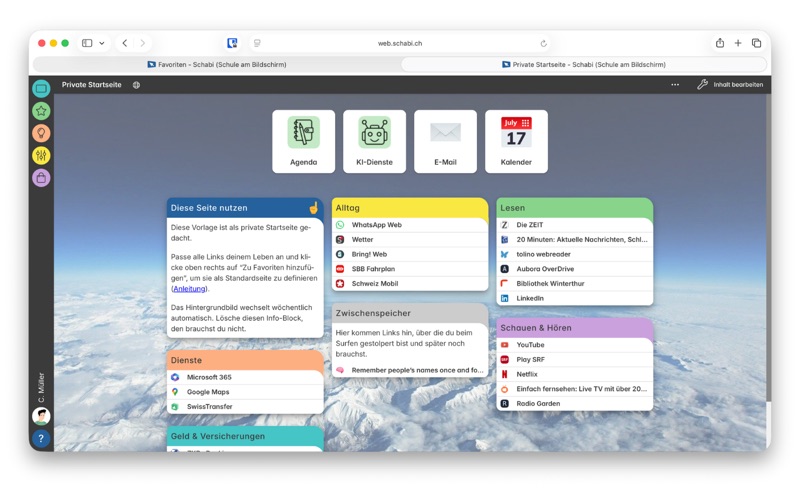800x500 pixels.
Task: Open the E-Mail envelope tile
Action: (x=445, y=141)
